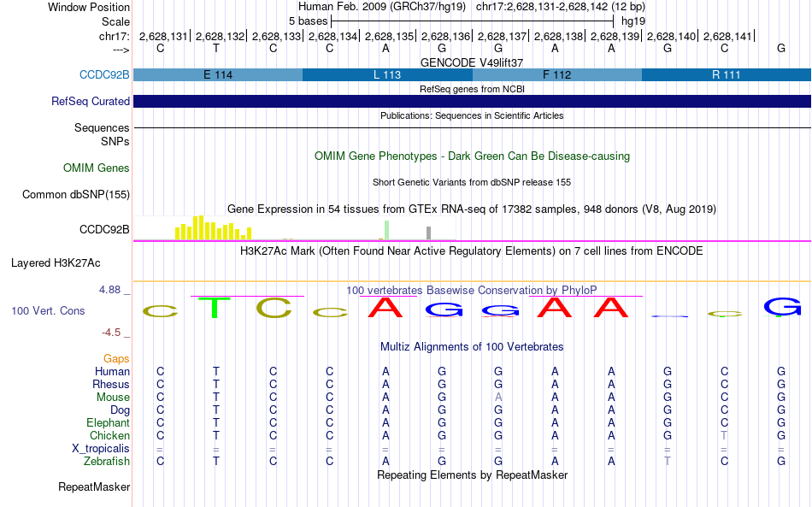Screen dimensions: 812x507
Task: Click the Multiz Alignments of 100 Vertebrates title
Action: click(x=472, y=346)
